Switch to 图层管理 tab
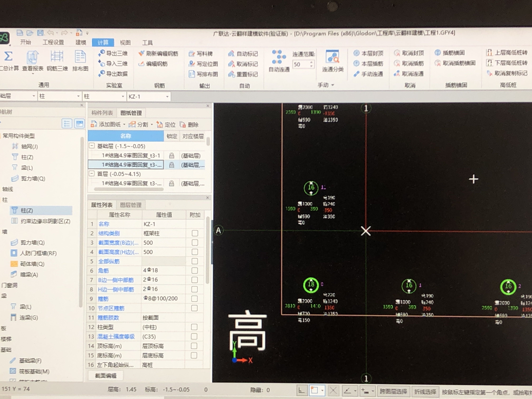Viewport: 532px width, 399px height. [131, 205]
